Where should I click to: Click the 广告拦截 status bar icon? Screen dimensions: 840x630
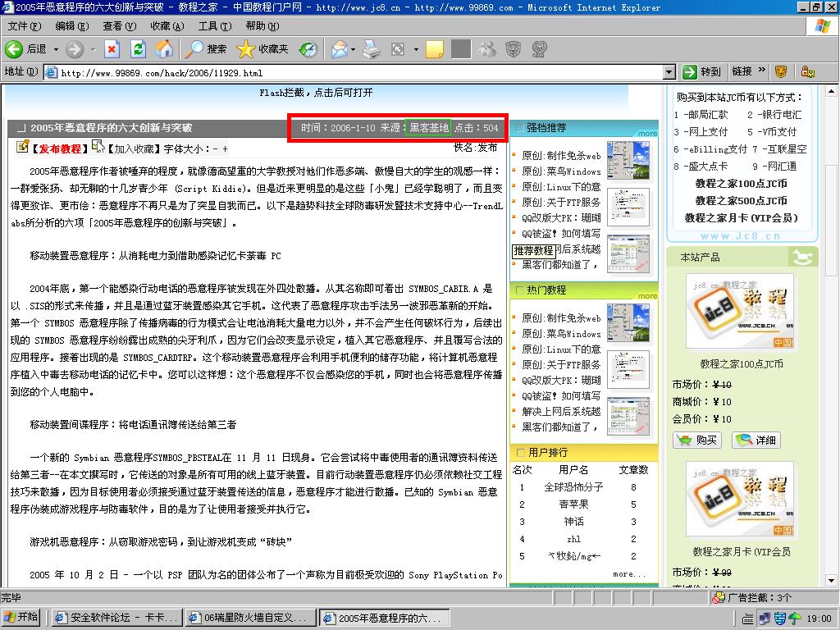(718, 597)
